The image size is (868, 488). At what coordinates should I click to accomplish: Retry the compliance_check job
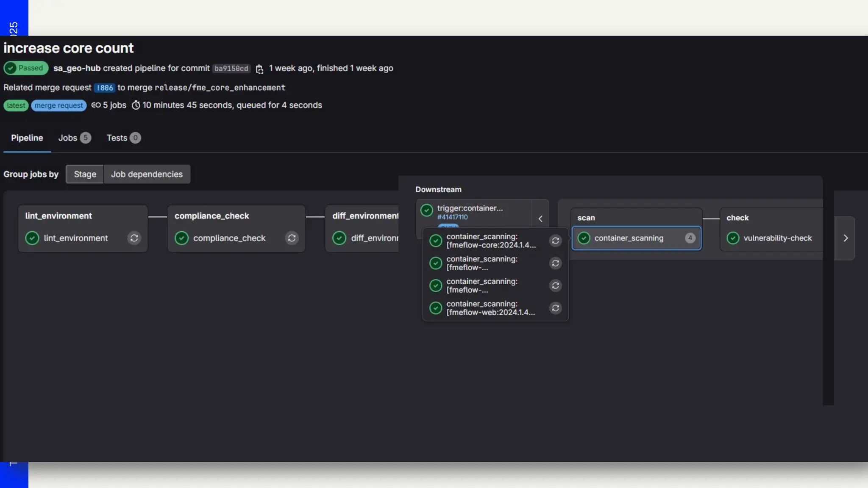pos(292,238)
